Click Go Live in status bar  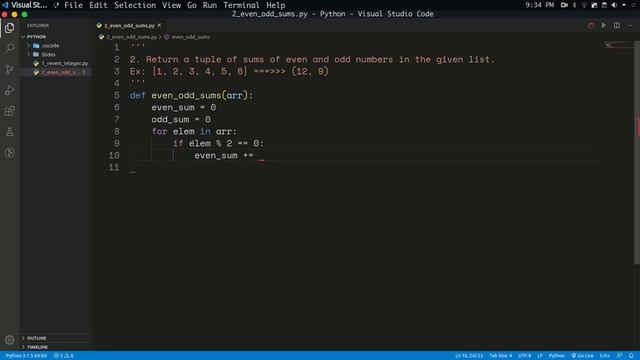(x=583, y=356)
